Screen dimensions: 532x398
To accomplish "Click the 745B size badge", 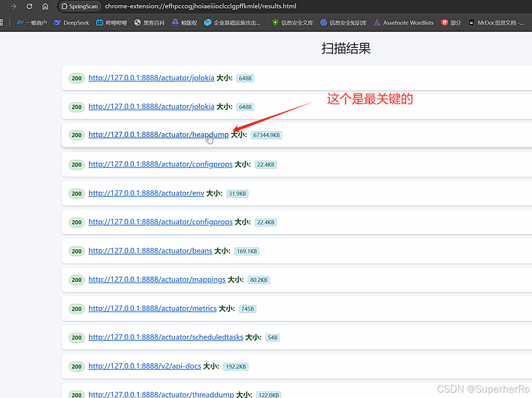I will tap(248, 309).
